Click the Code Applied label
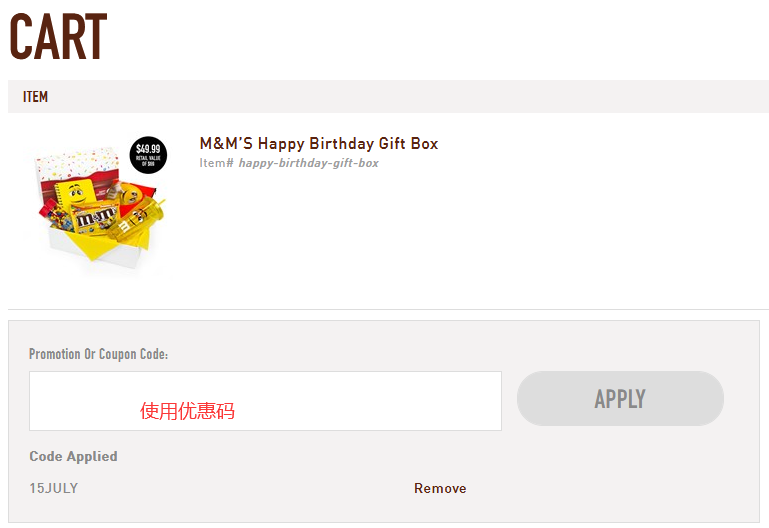This screenshot has height=528, width=769. pyautogui.click(x=73, y=456)
